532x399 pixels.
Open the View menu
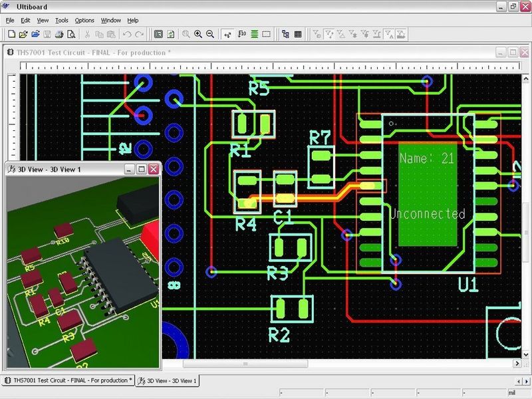43,21
